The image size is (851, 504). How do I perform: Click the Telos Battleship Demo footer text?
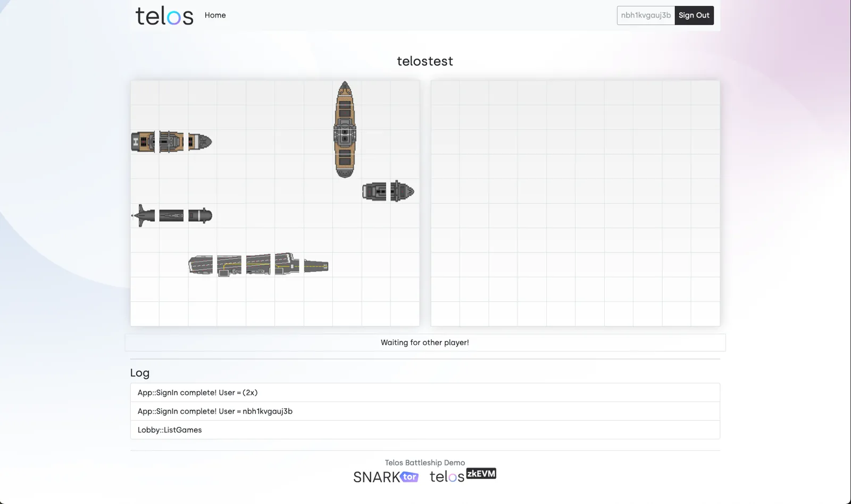(425, 463)
